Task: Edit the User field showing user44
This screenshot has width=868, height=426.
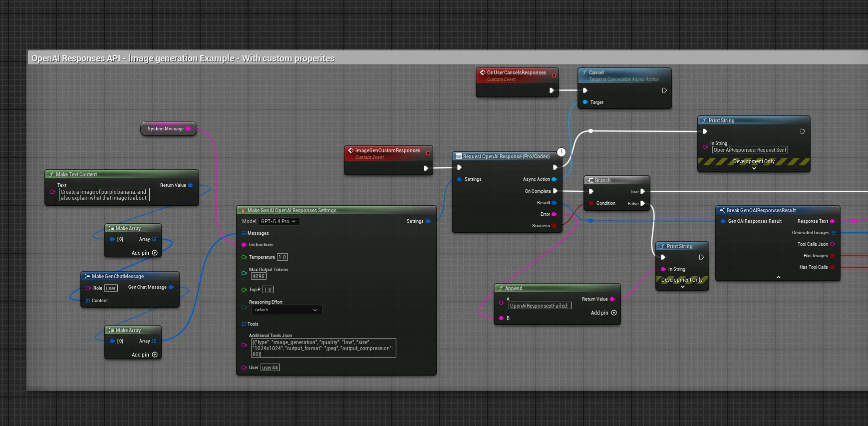Action: 270,368
